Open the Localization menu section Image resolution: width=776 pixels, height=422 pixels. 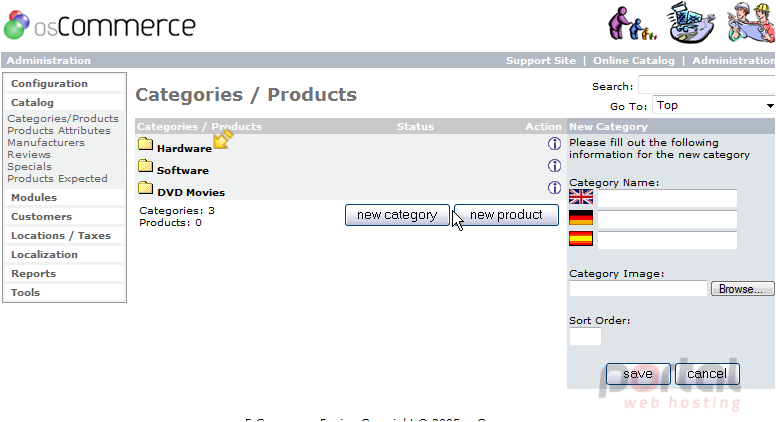click(45, 255)
